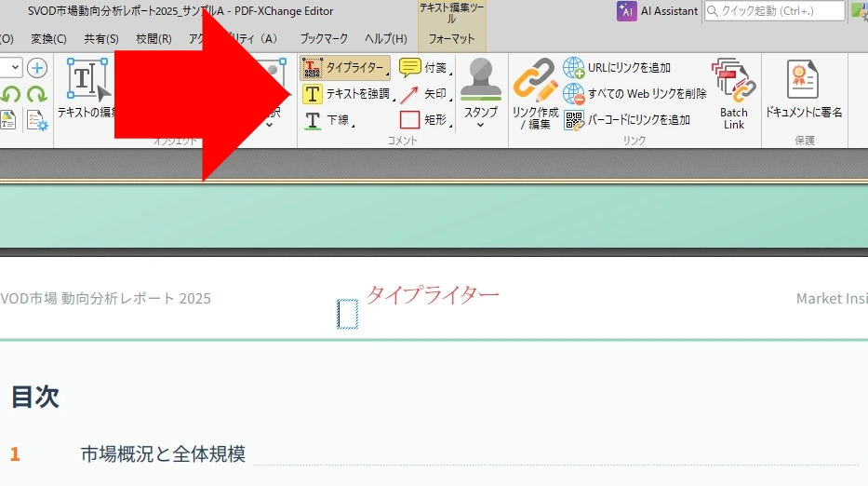The height and width of the screenshot is (486, 868).
Task: Open the 共有(S) ribbon tab
Action: pos(101,39)
